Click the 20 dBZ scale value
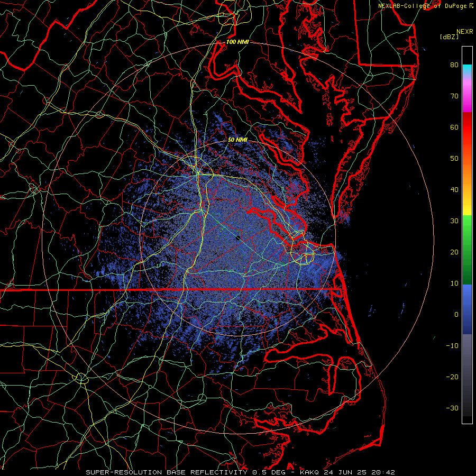 pos(454,252)
